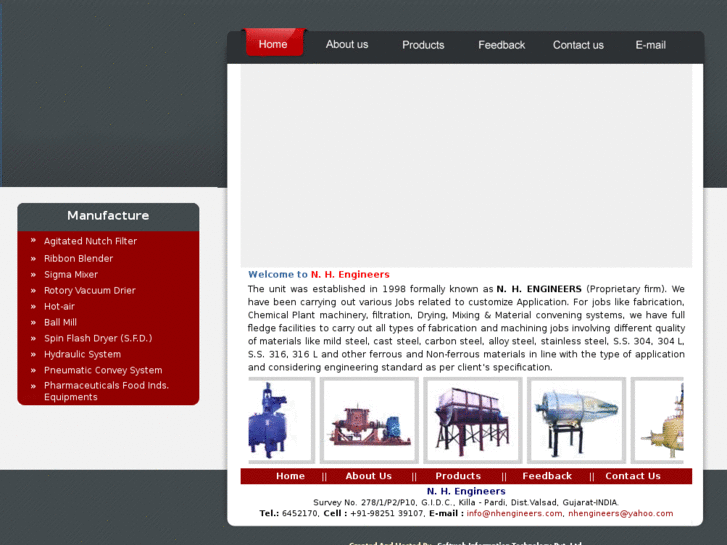Select Ribbon Blender in Manufacture list

click(x=78, y=258)
